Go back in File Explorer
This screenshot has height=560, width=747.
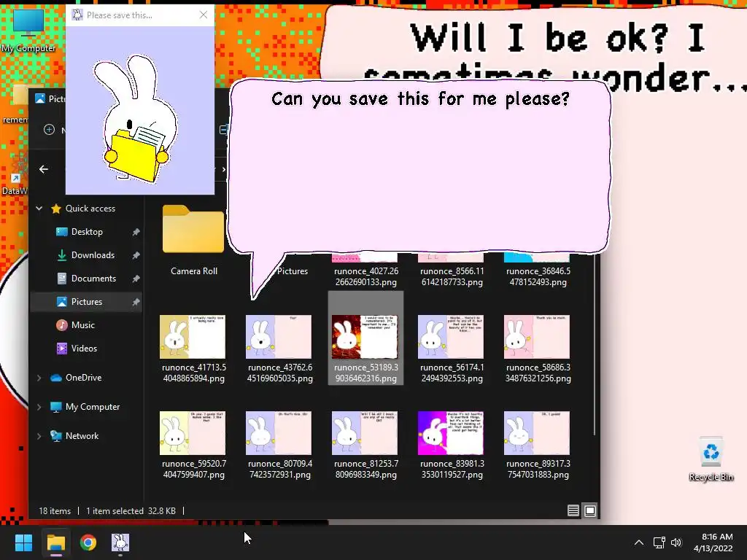(x=43, y=169)
